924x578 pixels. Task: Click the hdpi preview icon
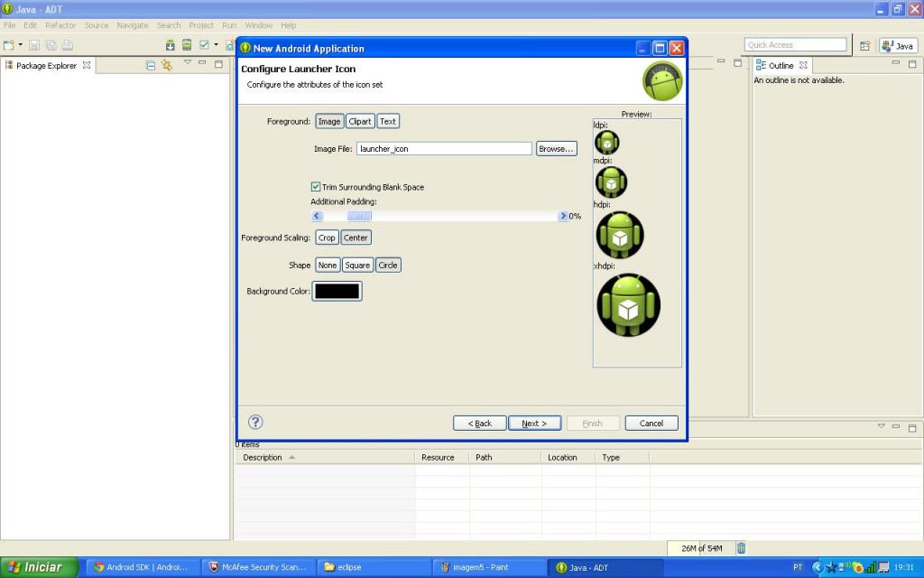[x=620, y=235]
